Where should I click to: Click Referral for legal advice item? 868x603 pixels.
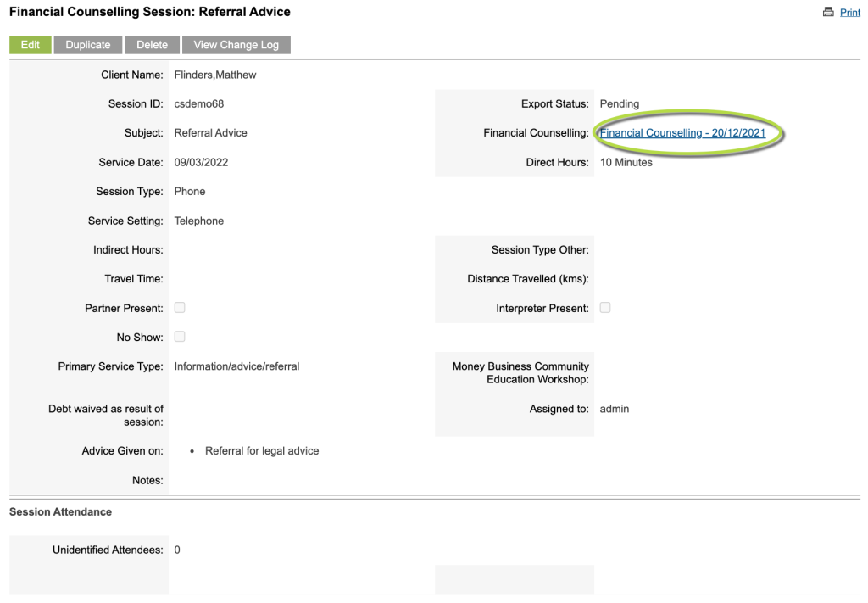(262, 450)
